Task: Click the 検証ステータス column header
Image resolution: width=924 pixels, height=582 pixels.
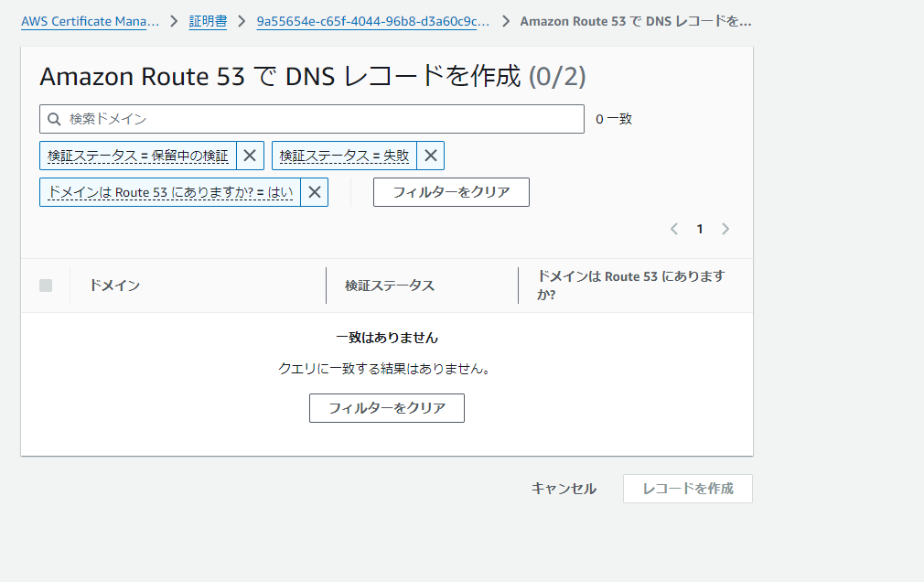Action: tap(390, 286)
